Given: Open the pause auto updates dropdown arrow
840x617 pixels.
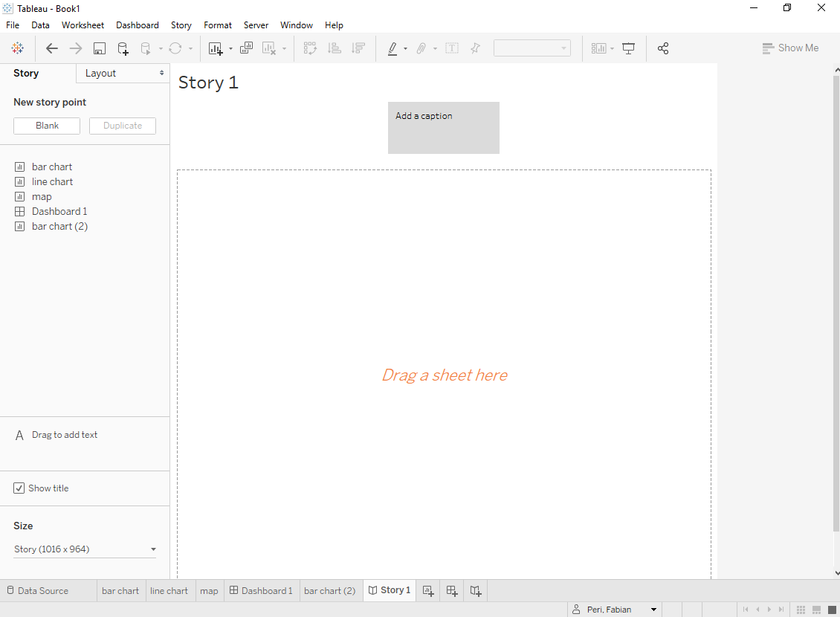Looking at the screenshot, I should coord(161,49).
